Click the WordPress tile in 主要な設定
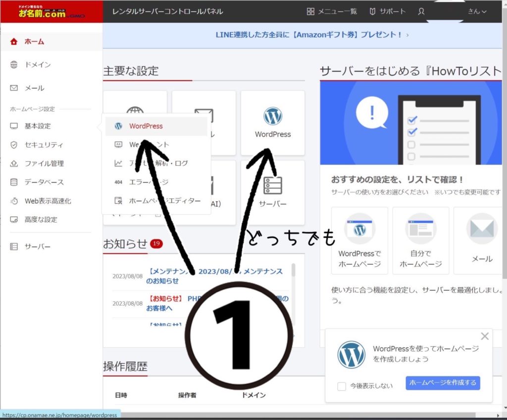507x420 pixels. tap(273, 123)
